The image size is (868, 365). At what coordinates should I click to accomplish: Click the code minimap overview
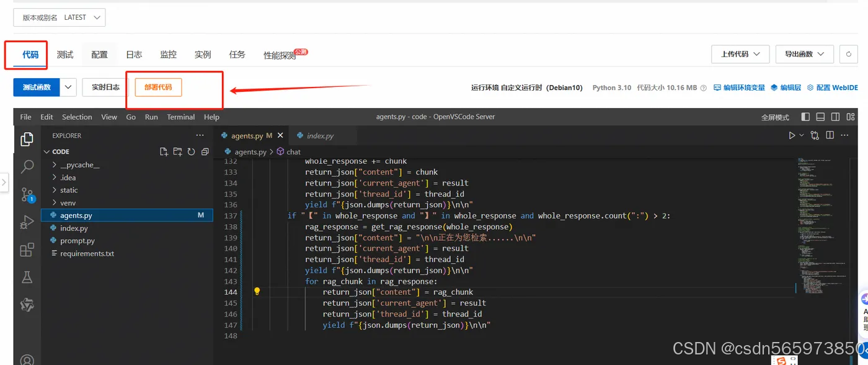point(821,227)
